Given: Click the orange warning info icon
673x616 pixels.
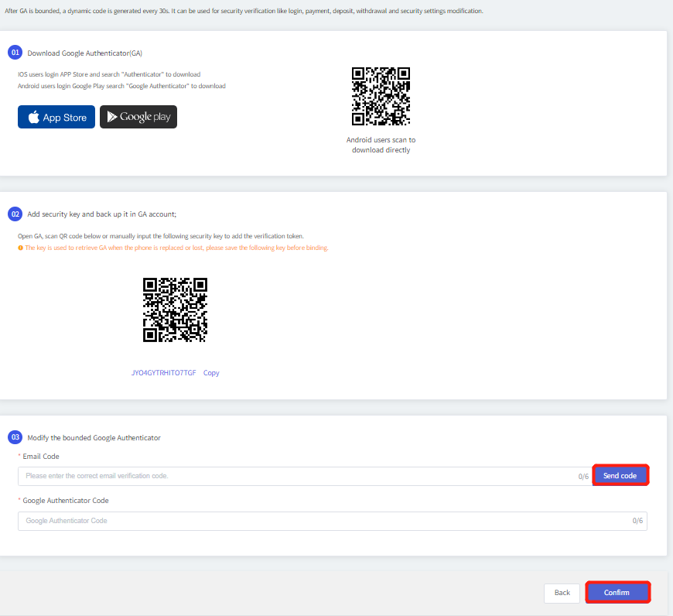Looking at the screenshot, I should pyautogui.click(x=20, y=248).
